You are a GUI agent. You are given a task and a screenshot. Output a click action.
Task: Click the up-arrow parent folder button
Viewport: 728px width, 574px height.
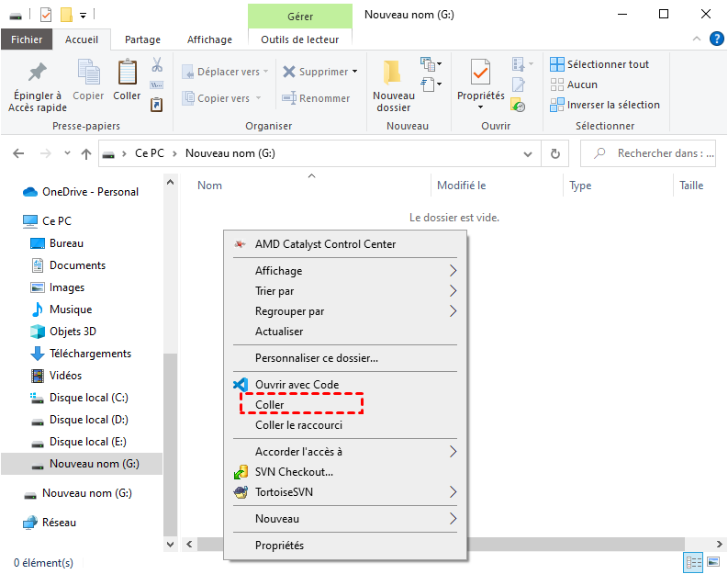click(86, 153)
